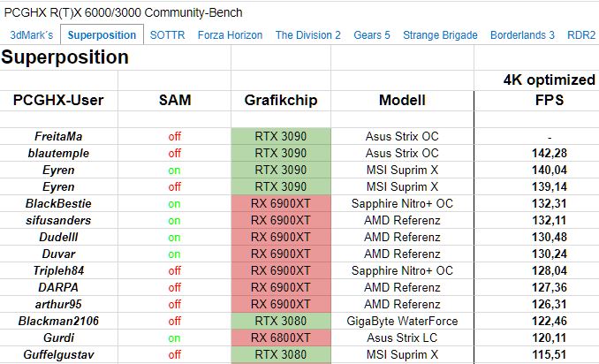Select the SAM column header
Viewport: 599px width, 364px height.
pos(175,100)
